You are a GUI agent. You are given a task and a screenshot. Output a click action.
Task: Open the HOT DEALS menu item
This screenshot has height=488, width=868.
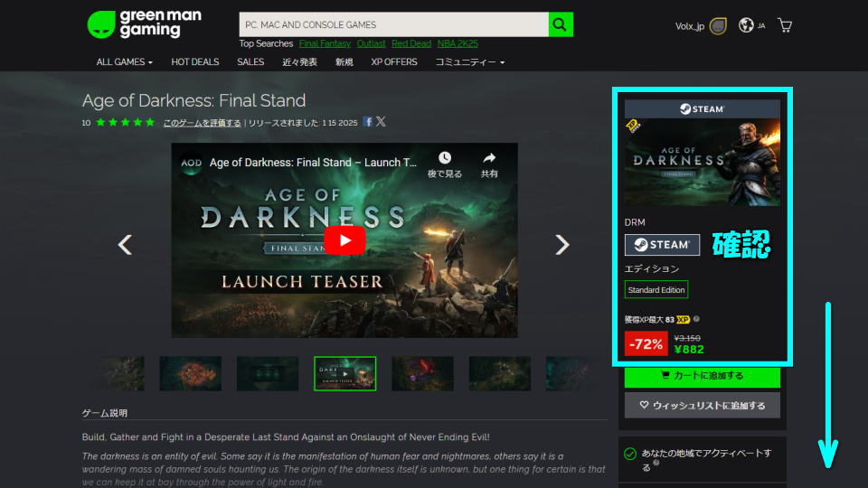click(x=194, y=61)
